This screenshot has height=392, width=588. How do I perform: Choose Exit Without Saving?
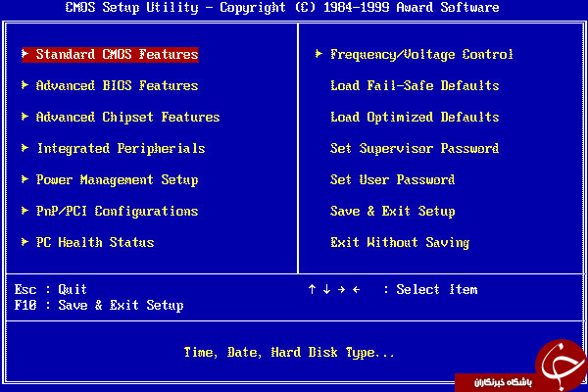400,243
